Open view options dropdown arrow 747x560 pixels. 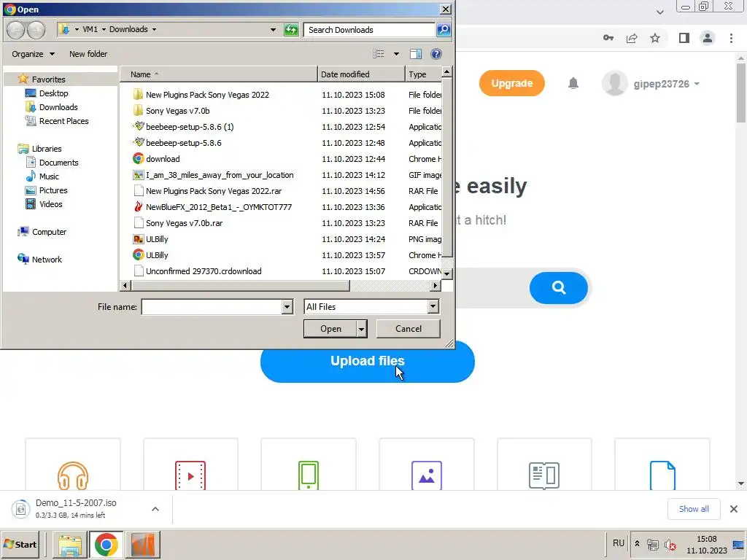396,54
